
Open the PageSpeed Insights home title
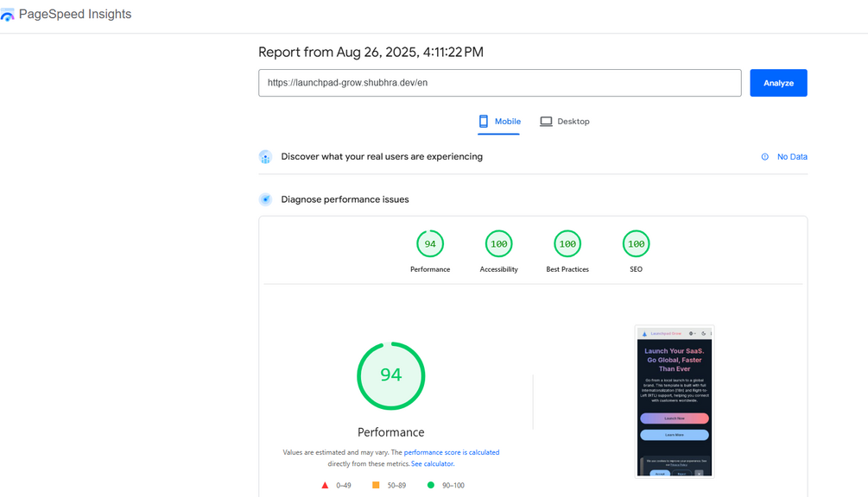75,15
